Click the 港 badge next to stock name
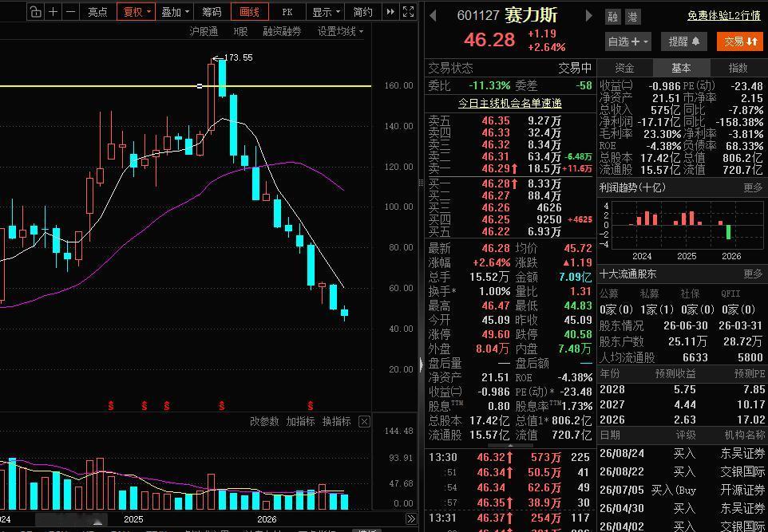 point(633,17)
